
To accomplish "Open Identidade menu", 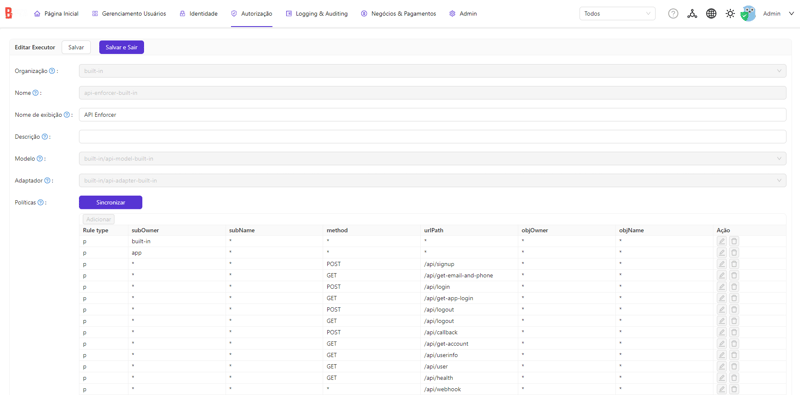I will pyautogui.click(x=198, y=14).
